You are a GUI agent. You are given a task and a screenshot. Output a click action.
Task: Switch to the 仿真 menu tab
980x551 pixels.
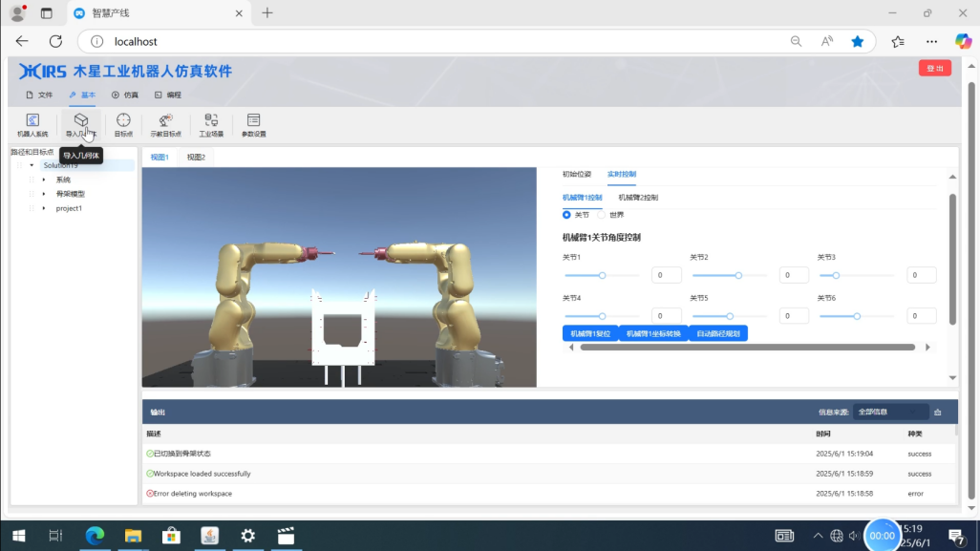[x=125, y=95]
